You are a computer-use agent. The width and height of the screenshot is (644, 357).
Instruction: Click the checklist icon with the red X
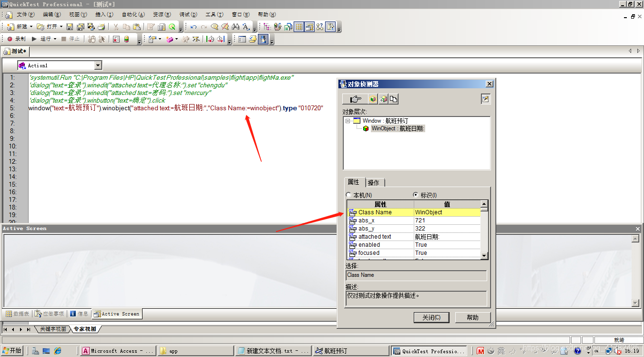tap(116, 39)
